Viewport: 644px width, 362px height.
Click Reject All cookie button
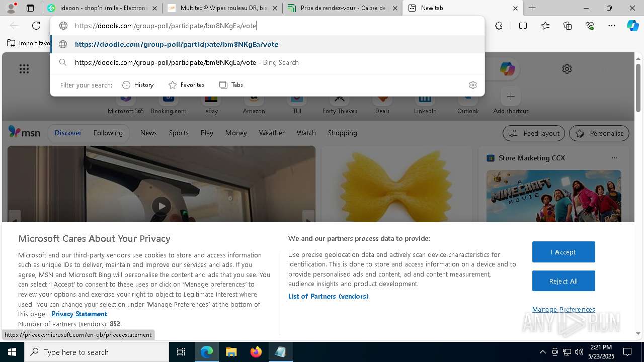pos(563,281)
